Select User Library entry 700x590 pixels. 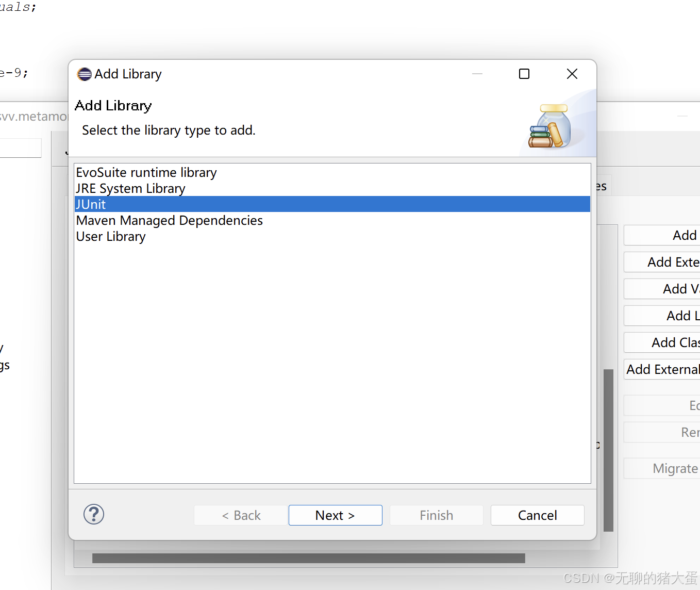click(x=332, y=236)
